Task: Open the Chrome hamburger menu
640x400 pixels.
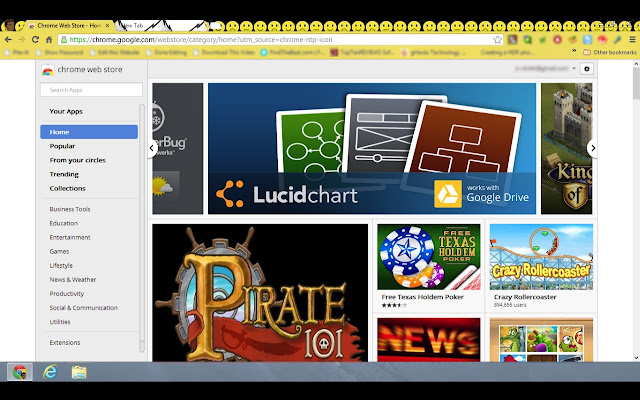Action: coord(632,40)
